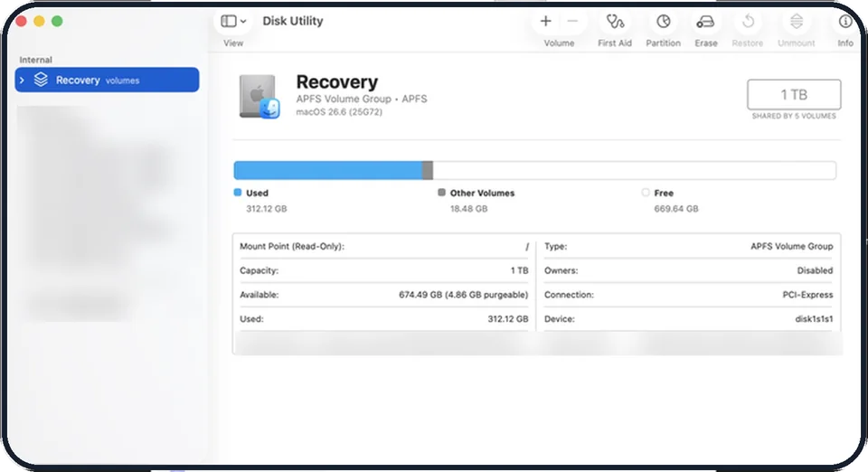
Task: Click the red close window button
Action: point(22,21)
